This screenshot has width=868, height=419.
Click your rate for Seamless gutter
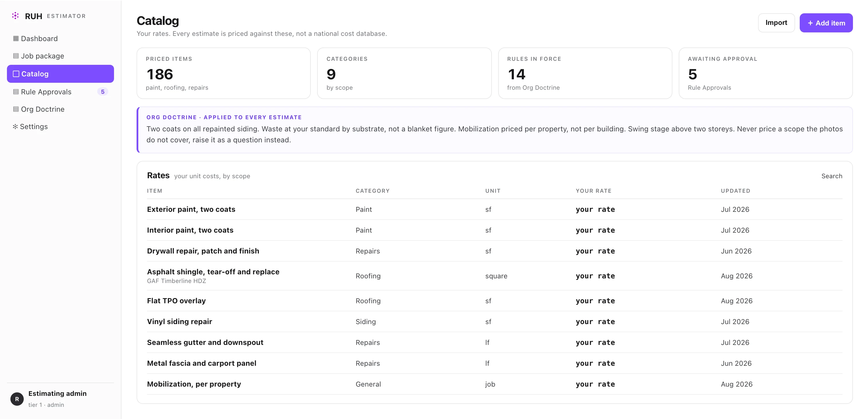[595, 343]
